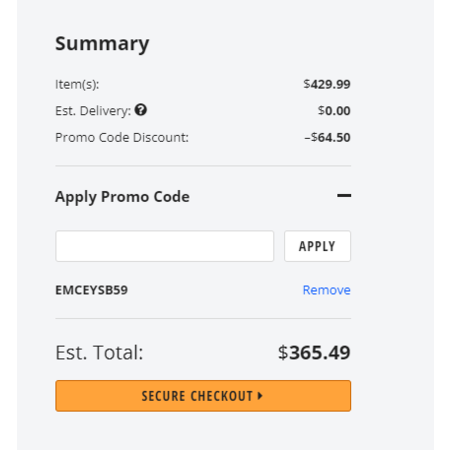
Task: Click the Item(s) label
Action: tap(77, 84)
